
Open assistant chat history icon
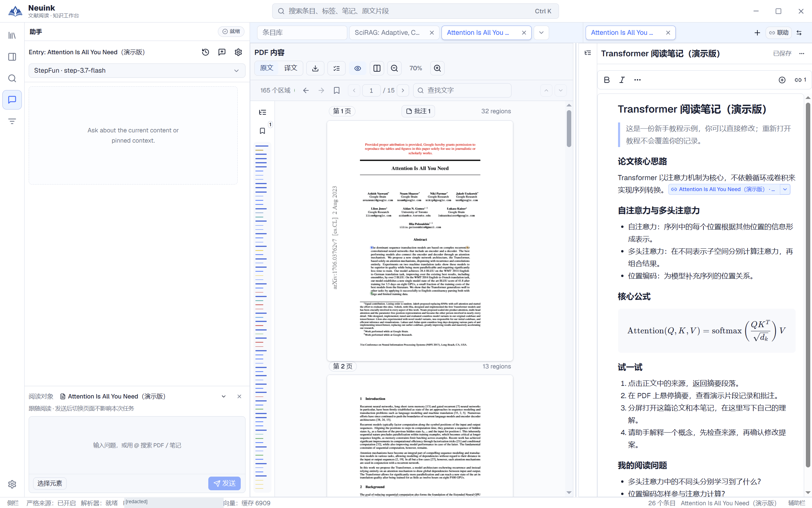206,52
